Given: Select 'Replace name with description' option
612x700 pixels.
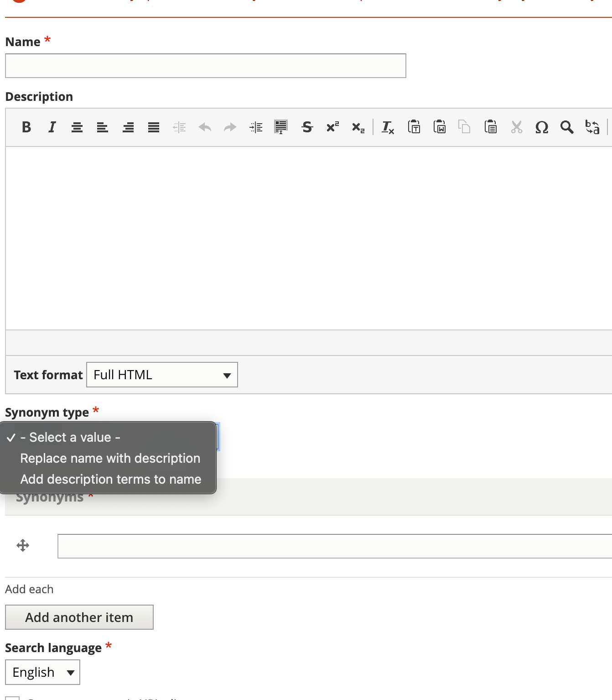Looking at the screenshot, I should [108, 458].
